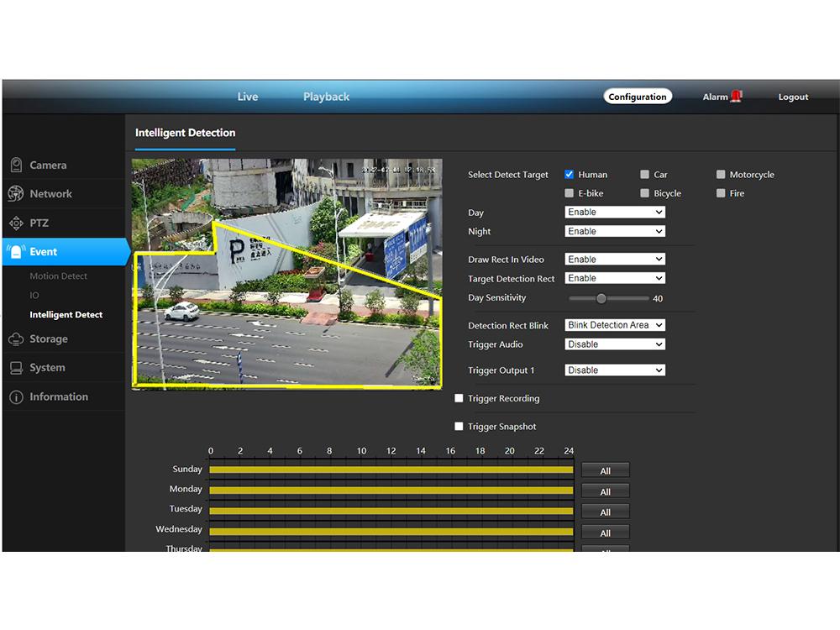The width and height of the screenshot is (840, 630).
Task: Click the Sunday schedule timeline bar
Action: (391, 470)
